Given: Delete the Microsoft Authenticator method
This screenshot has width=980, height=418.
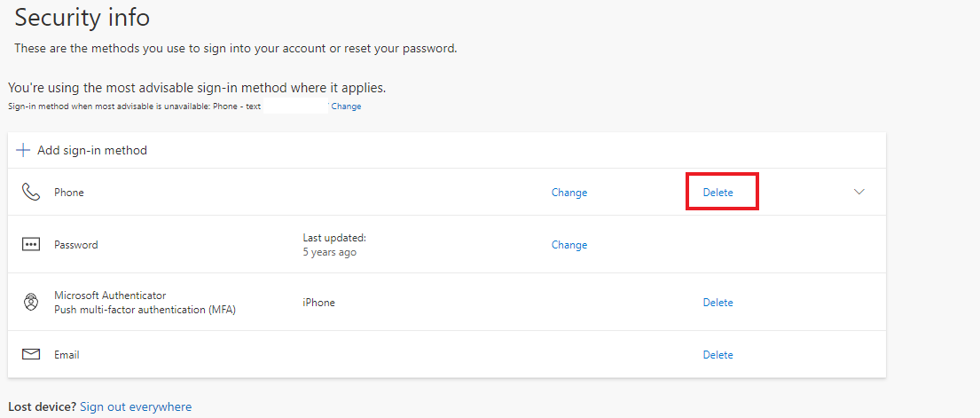Looking at the screenshot, I should (717, 303).
